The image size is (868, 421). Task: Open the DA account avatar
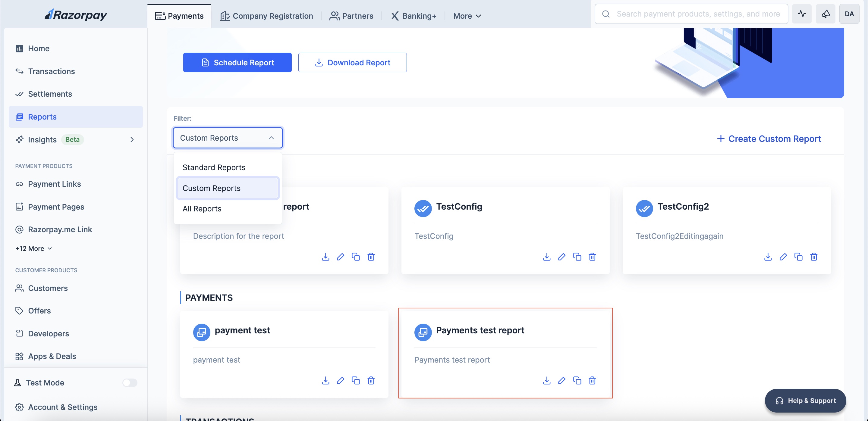pos(849,14)
